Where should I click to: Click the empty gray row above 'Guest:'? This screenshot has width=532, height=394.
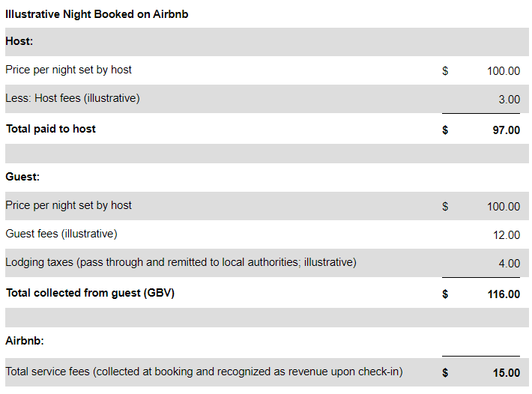[x=266, y=154]
